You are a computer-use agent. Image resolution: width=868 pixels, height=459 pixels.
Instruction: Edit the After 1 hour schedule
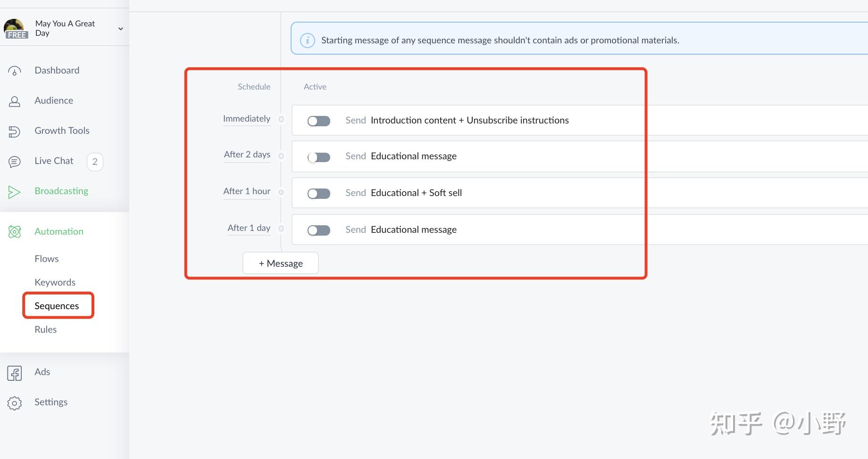click(x=247, y=191)
